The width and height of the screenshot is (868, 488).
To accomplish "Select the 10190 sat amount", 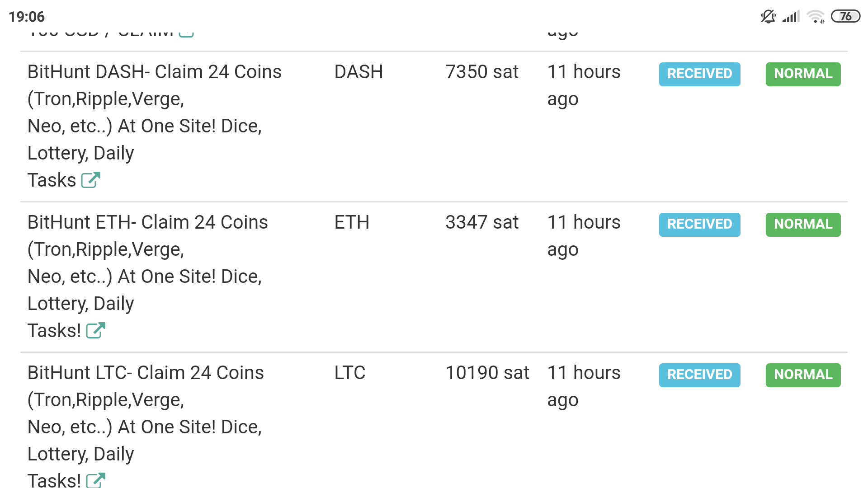I will pyautogui.click(x=487, y=373).
